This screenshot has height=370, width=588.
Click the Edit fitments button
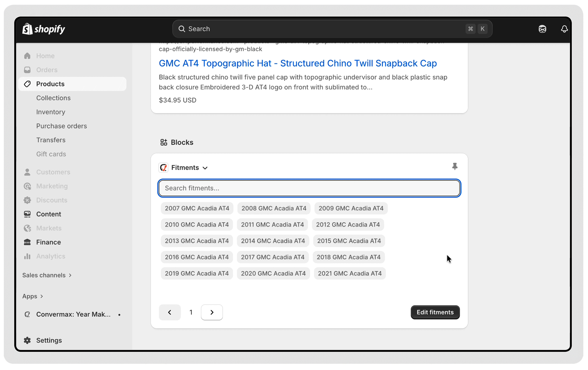click(435, 312)
